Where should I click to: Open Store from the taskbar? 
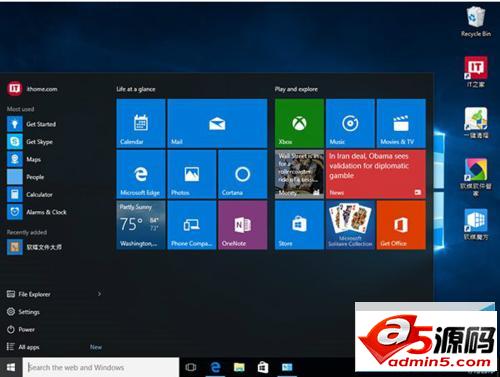263,367
